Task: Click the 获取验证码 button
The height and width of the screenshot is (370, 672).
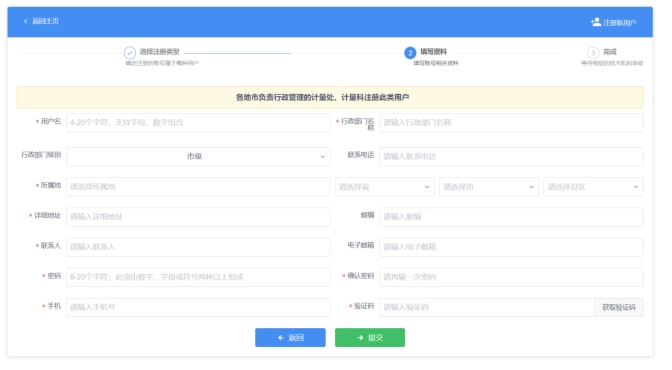Action: click(619, 307)
